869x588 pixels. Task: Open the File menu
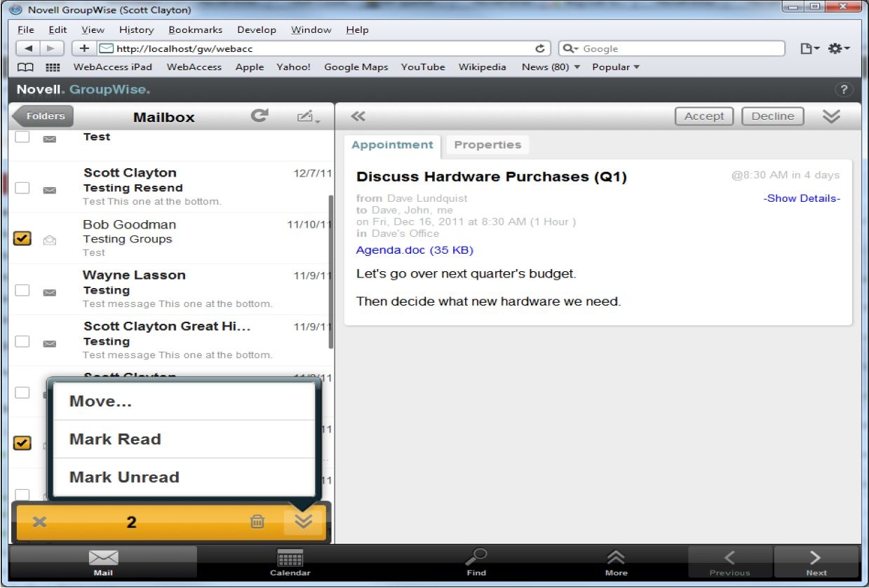click(x=26, y=30)
